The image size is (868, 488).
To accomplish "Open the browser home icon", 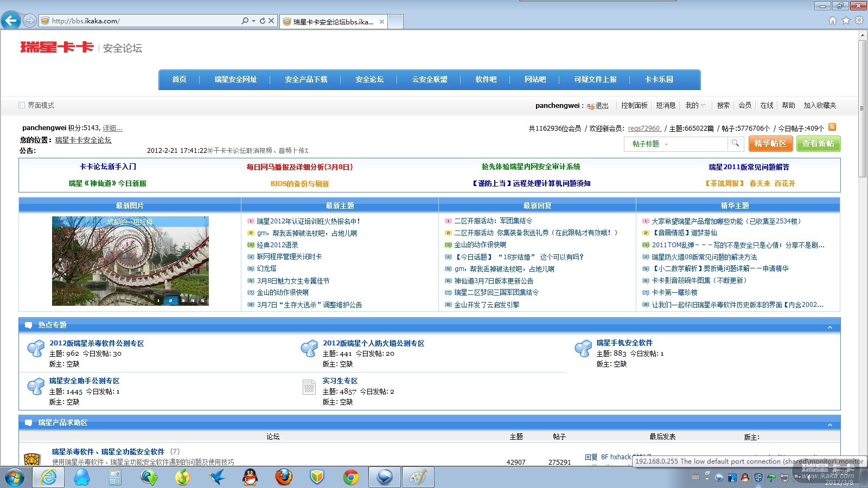I will 833,21.
